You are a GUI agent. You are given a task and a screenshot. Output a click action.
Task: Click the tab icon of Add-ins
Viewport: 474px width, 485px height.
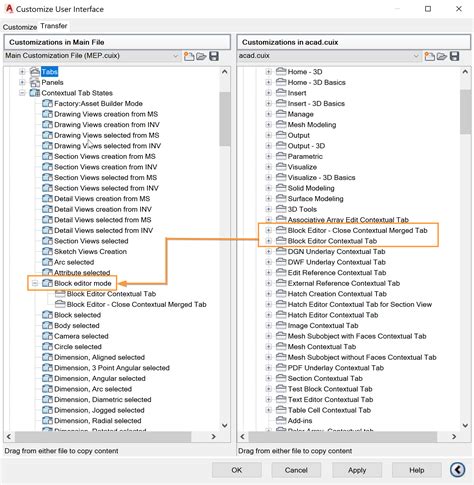pos(281,420)
